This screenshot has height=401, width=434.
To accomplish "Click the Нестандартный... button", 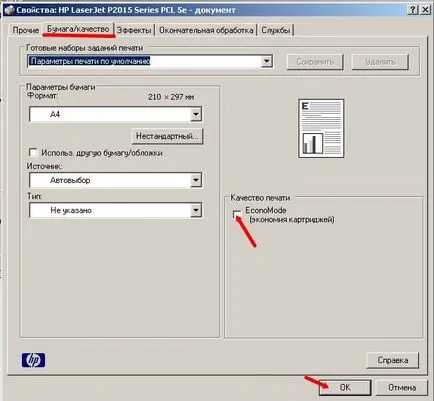I will click(167, 136).
